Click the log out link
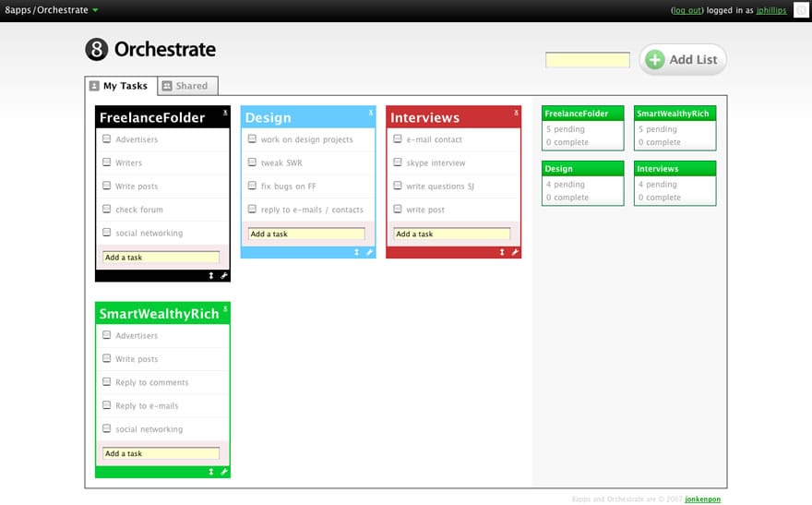812x505 pixels. coord(687,10)
